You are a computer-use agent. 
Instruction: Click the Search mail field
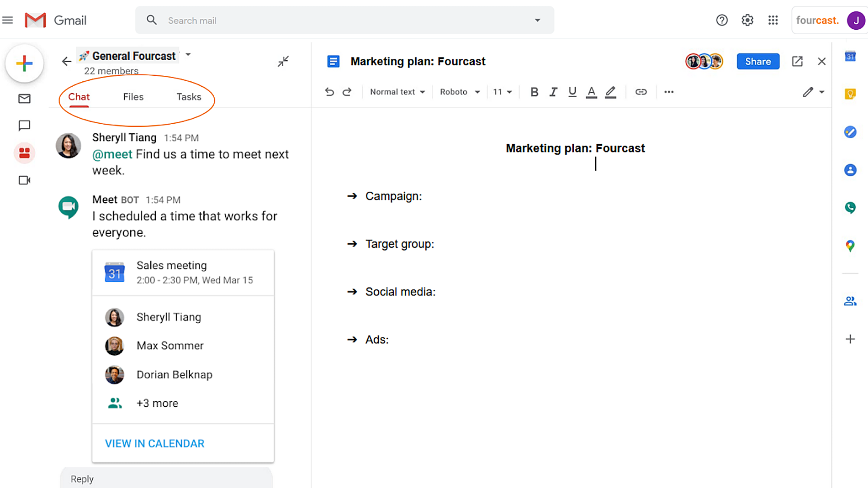(x=344, y=20)
